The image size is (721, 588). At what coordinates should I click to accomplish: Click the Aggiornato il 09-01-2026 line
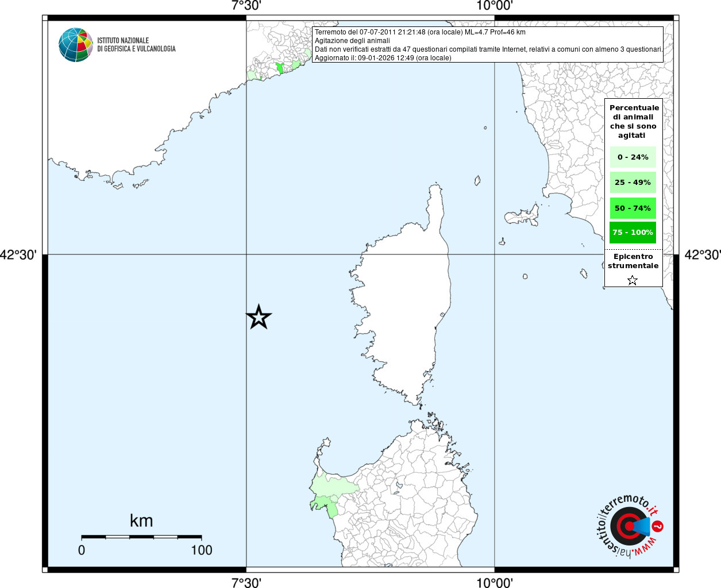pyautogui.click(x=383, y=58)
